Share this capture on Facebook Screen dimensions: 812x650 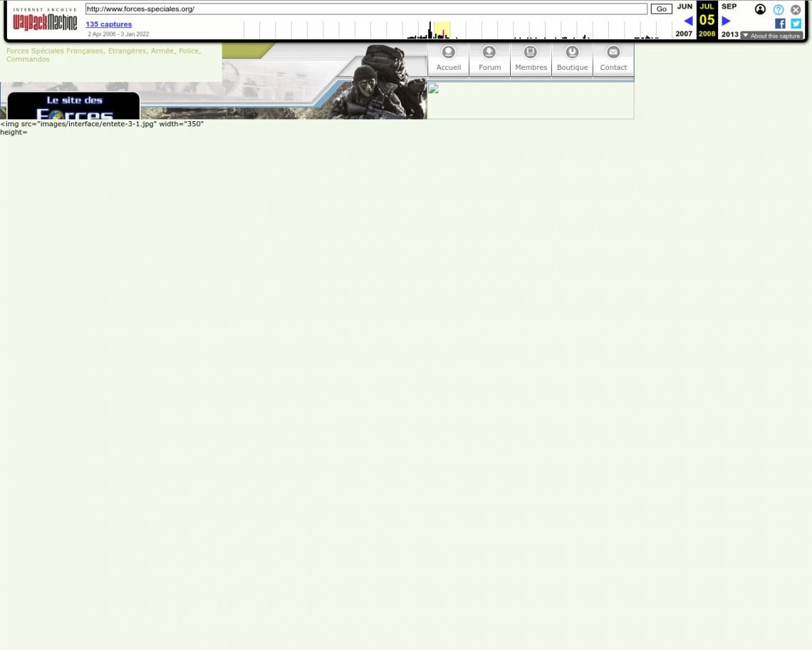pyautogui.click(x=780, y=24)
